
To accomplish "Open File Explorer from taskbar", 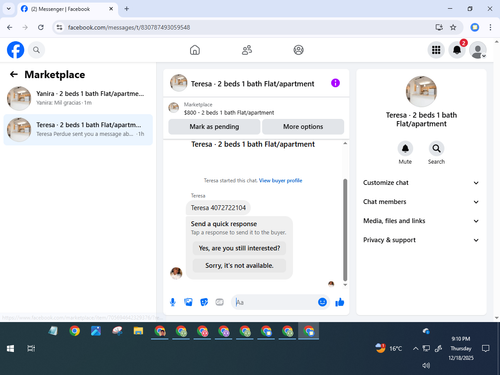I will point(138,331).
